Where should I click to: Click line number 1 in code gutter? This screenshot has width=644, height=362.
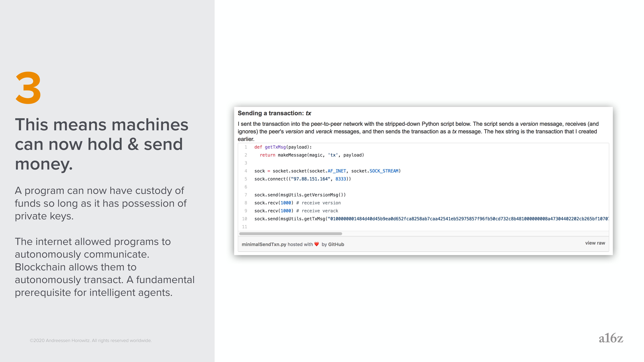tap(246, 147)
